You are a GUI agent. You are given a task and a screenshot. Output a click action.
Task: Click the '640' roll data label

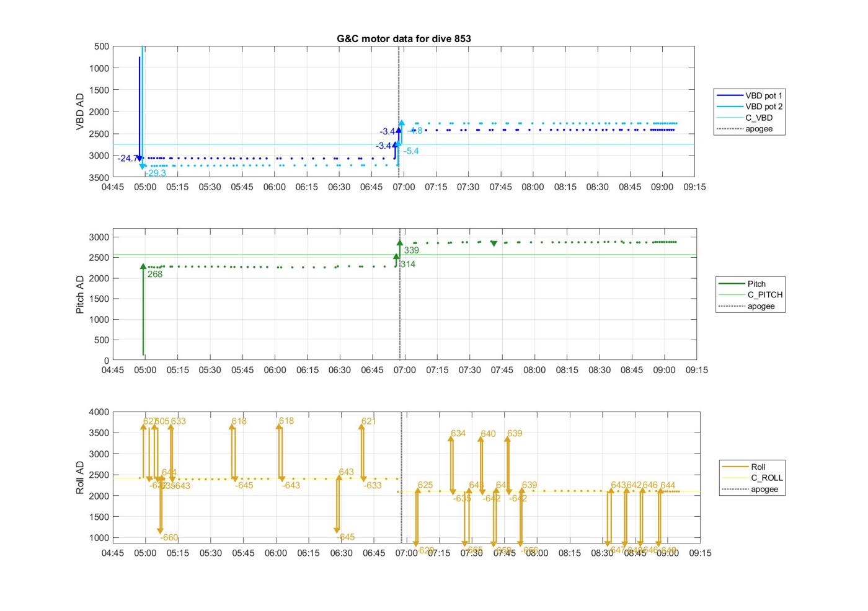(x=489, y=434)
